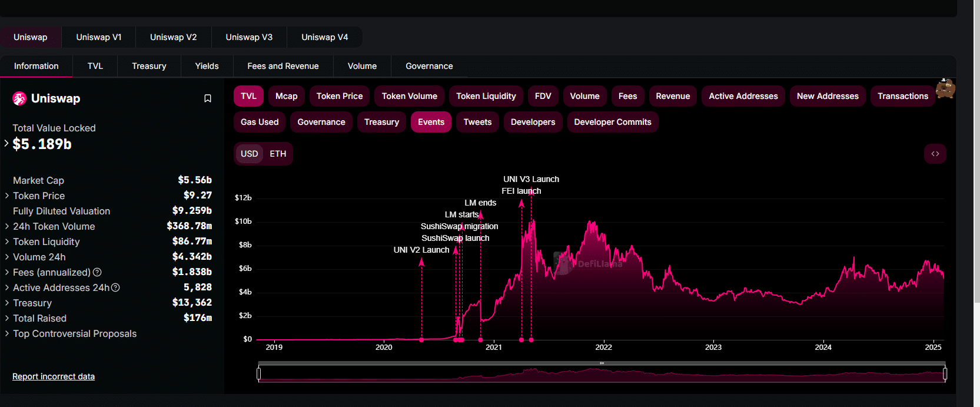The width and height of the screenshot is (980, 407).
Task: Disable the Events chart overlay
Action: (431, 122)
